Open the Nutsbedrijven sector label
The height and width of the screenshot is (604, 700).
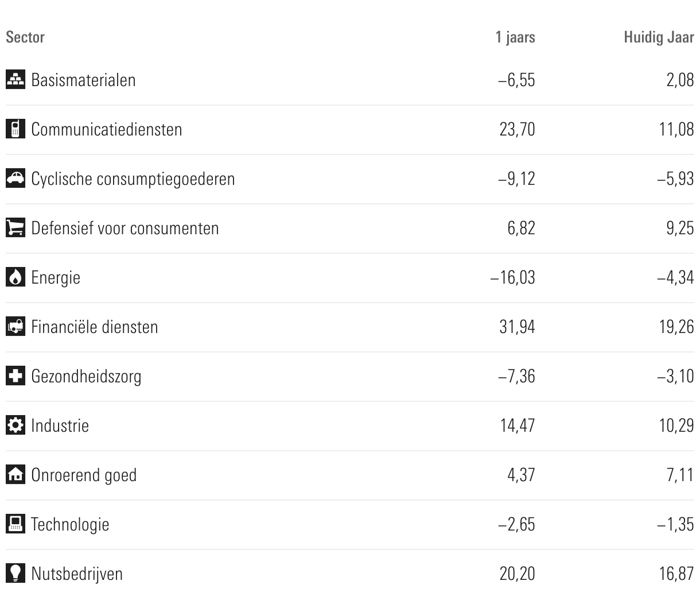(x=77, y=574)
